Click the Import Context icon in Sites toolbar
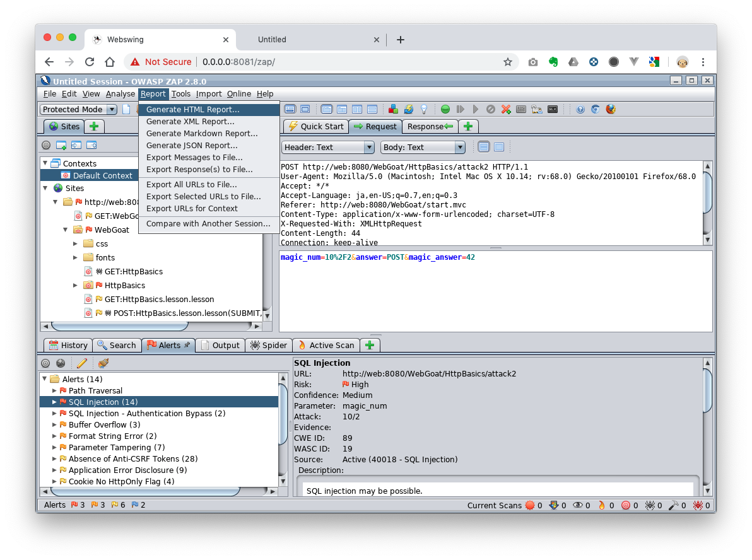The height and width of the screenshot is (560, 752). click(x=76, y=145)
